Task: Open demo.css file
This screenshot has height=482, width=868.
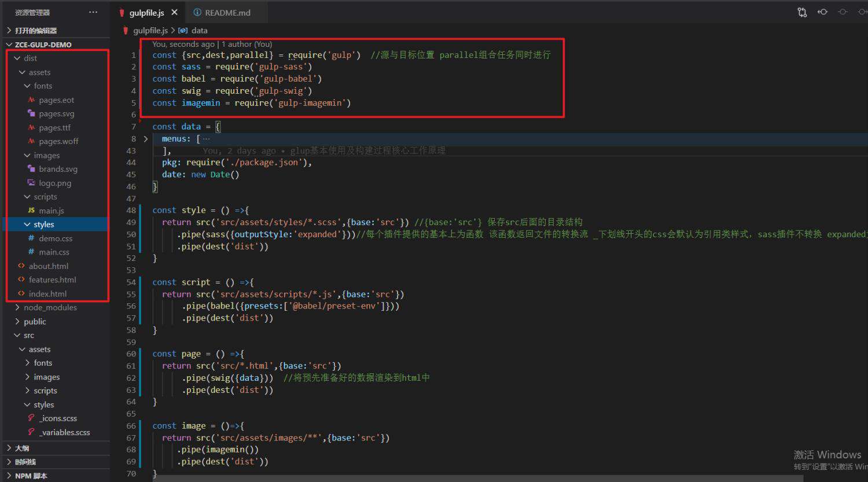Action: [55, 238]
